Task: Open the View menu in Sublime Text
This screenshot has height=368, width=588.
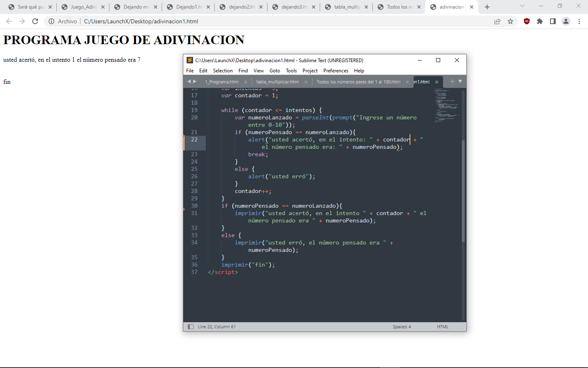Action: (258, 71)
